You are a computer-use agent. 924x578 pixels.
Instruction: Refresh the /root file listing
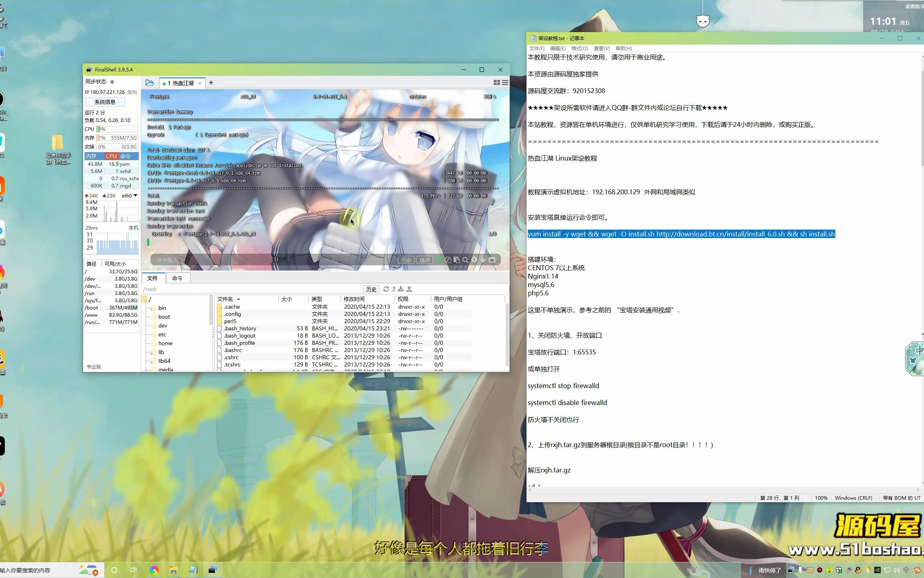click(x=386, y=289)
